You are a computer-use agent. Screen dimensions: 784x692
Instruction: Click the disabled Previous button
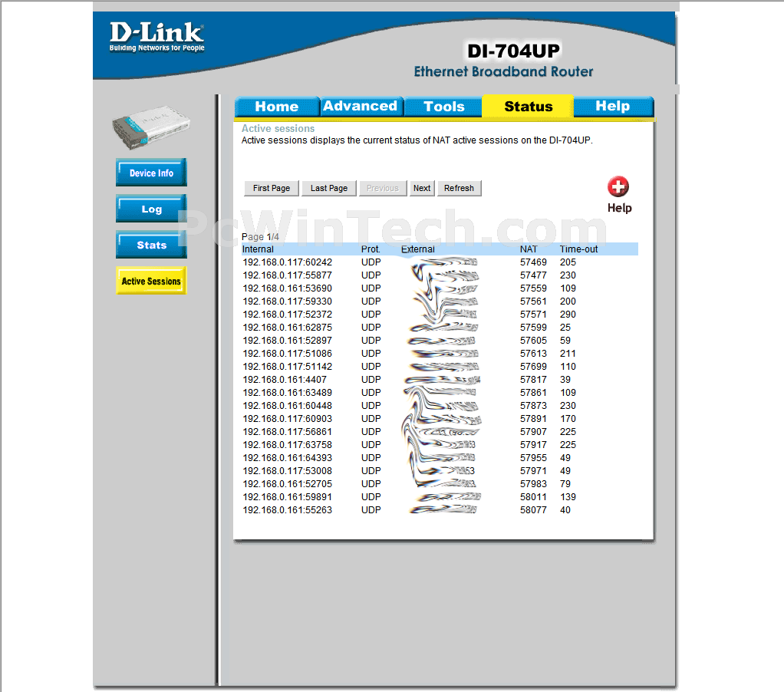(383, 188)
